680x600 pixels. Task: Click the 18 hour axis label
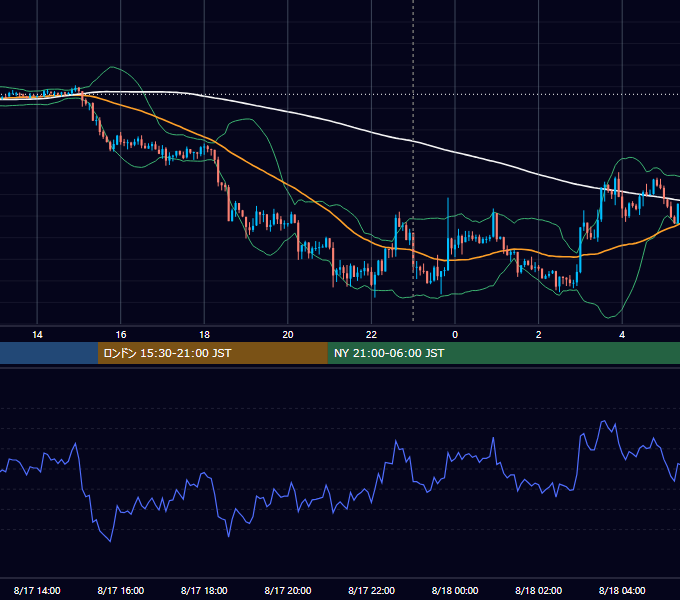(x=204, y=335)
